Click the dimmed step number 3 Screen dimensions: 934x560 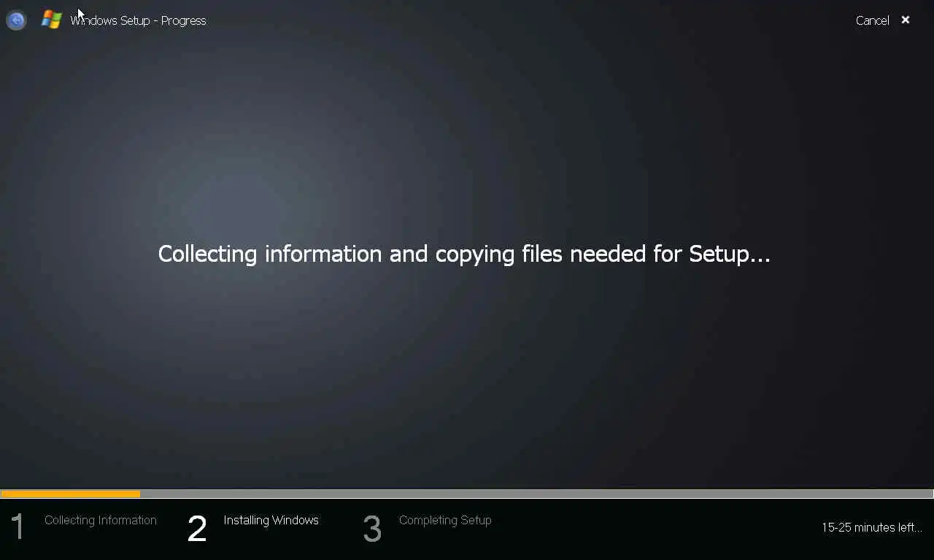[372, 529]
